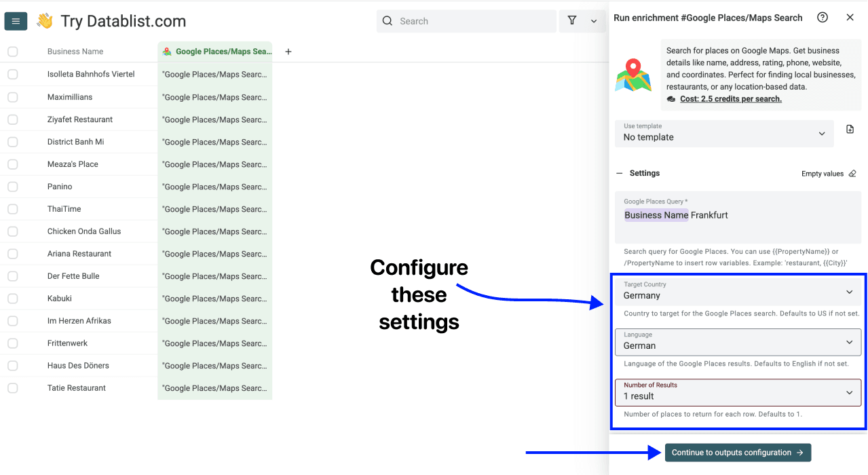Check the checkbox for Ziyafet Restaurant row

[12, 119]
